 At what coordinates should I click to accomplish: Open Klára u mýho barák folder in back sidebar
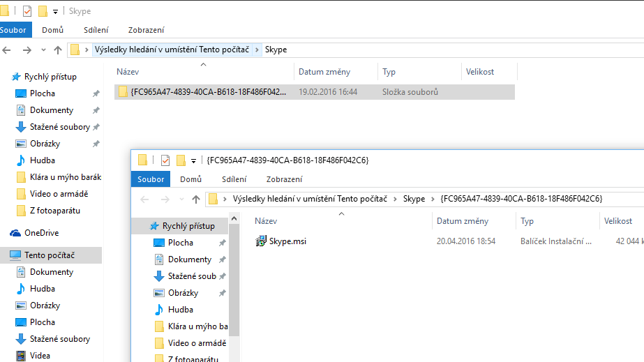tap(66, 177)
